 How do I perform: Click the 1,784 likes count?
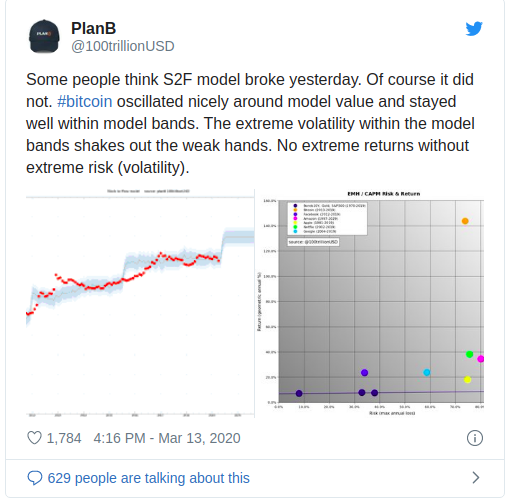click(x=64, y=438)
